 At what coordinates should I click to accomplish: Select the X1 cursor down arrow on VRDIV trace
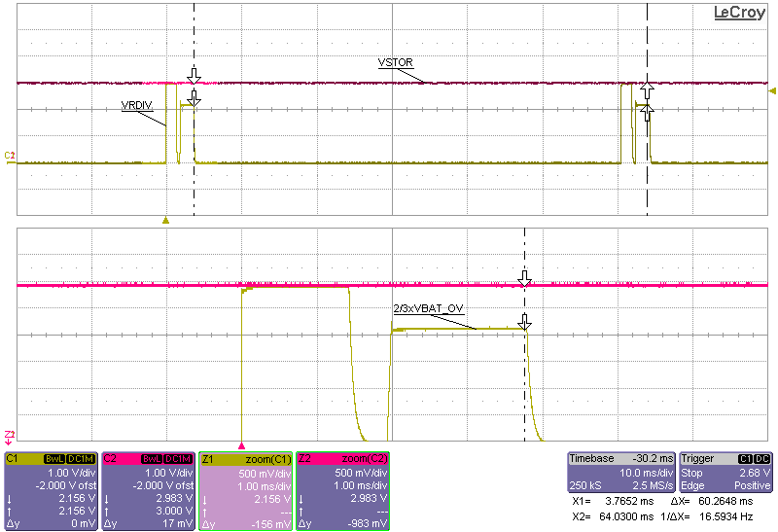click(x=194, y=97)
